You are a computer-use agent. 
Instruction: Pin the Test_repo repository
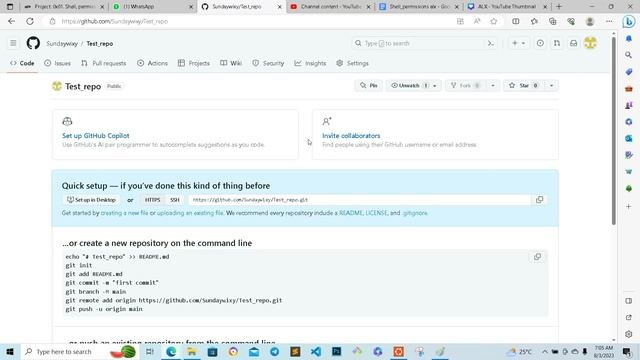coord(369,85)
